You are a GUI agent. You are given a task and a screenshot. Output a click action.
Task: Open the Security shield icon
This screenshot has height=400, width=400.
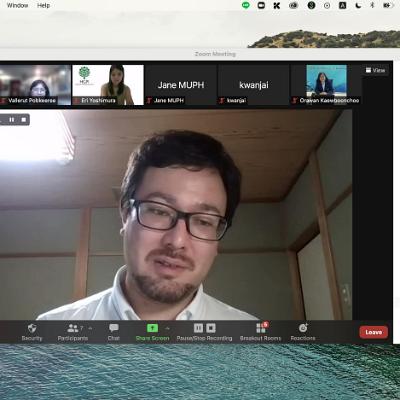[x=32, y=328]
